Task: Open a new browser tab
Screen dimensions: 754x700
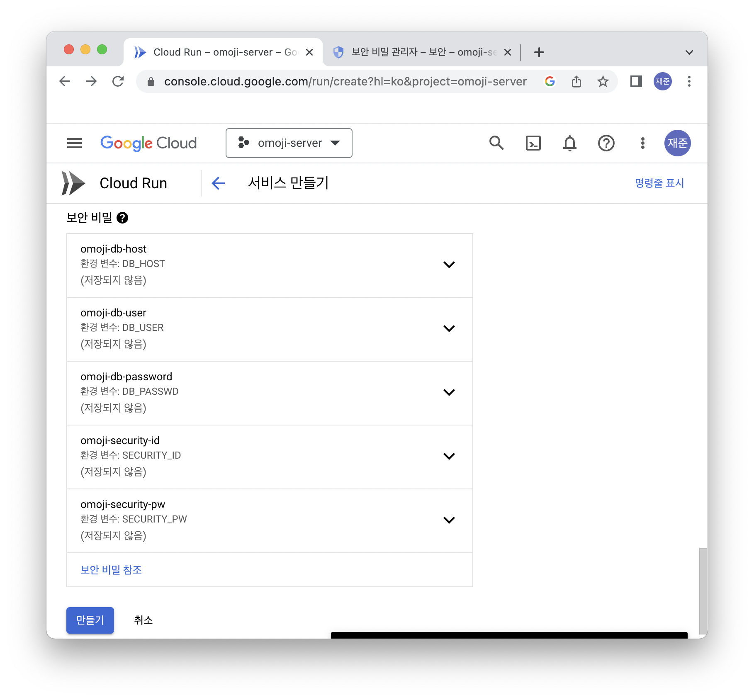Action: coord(539,52)
